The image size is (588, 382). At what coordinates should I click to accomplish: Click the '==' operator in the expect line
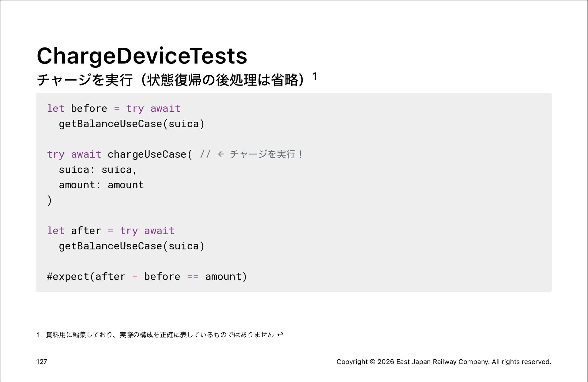(x=193, y=277)
